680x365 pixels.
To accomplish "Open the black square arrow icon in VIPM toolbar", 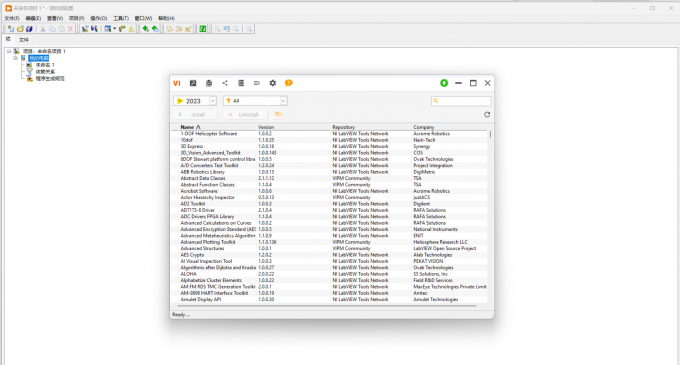I will point(193,83).
